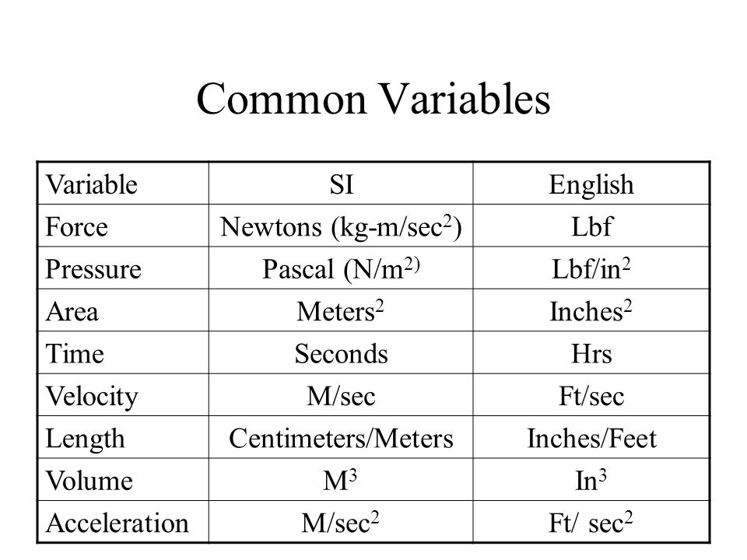Select the SI column header cell

pos(342,185)
